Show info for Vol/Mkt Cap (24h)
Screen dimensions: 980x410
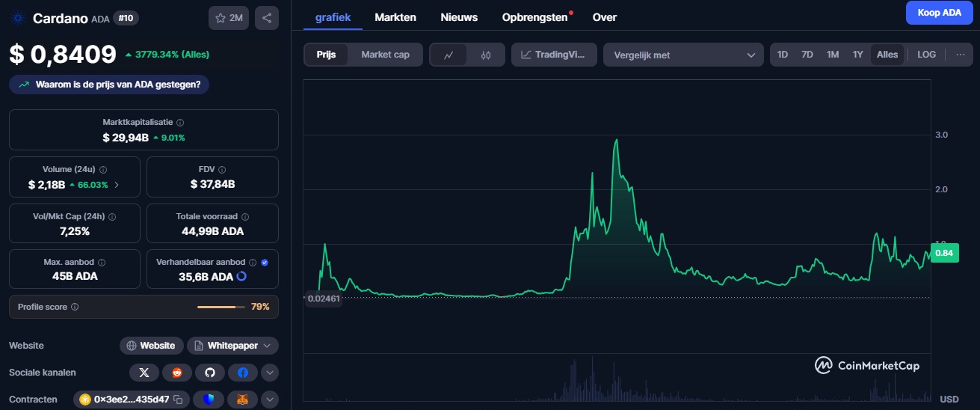[x=111, y=216]
